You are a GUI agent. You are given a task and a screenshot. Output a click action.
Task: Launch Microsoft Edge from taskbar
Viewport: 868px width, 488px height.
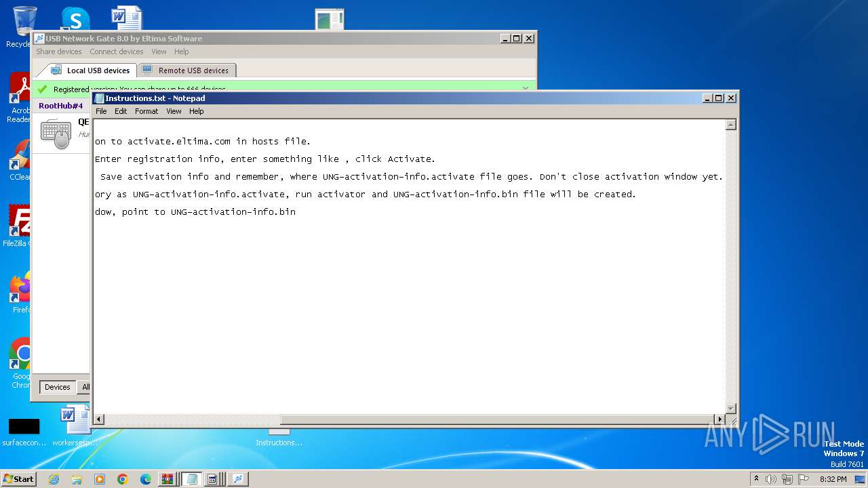(x=146, y=479)
